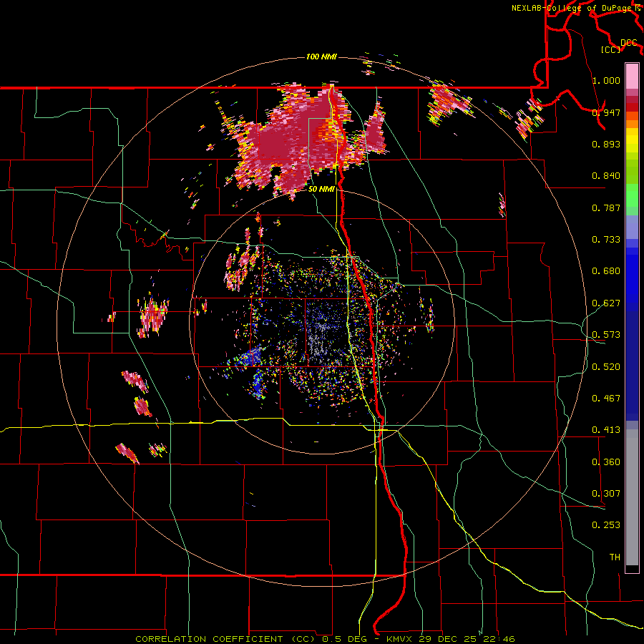Click the TH threshold label on the scale

615,557
